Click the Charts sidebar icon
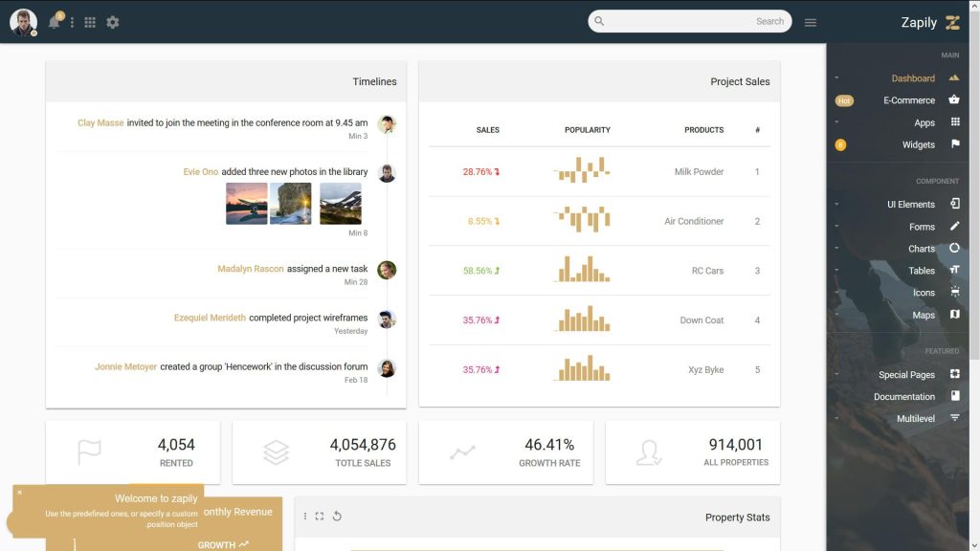Image resolution: width=980 pixels, height=551 pixels. pos(953,248)
